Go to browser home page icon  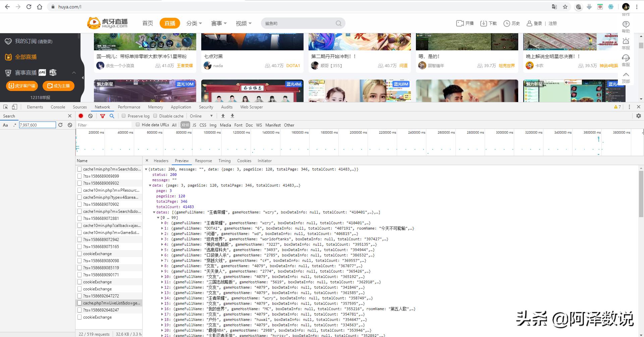tap(40, 7)
